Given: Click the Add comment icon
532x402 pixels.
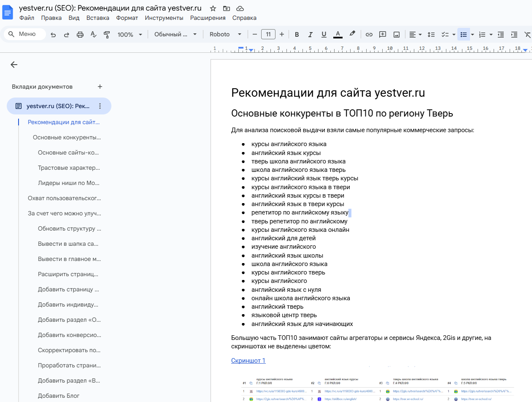Looking at the screenshot, I should 383,35.
